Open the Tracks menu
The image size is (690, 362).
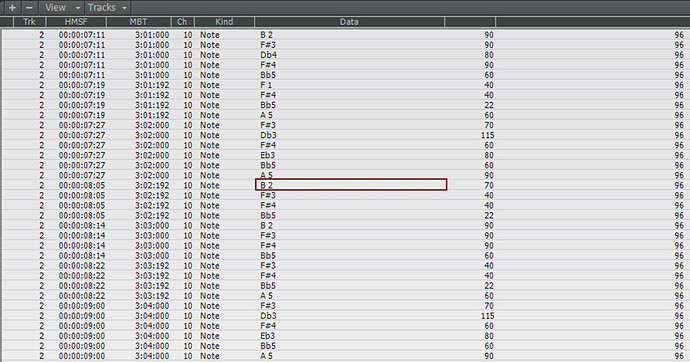102,7
